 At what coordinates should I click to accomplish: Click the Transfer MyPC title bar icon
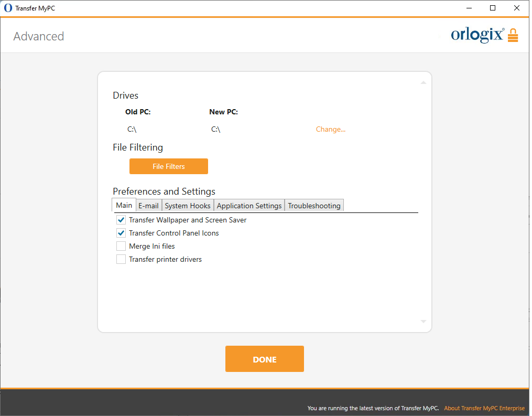pos(8,8)
